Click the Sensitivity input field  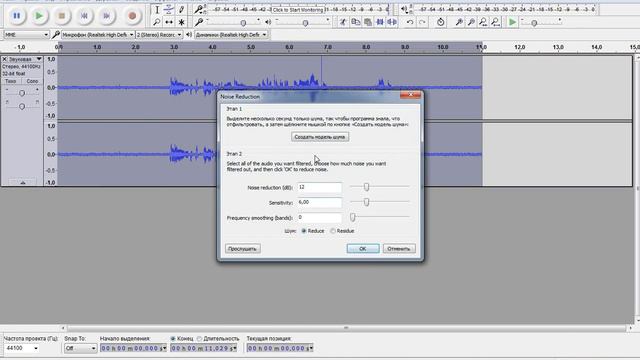(319, 202)
